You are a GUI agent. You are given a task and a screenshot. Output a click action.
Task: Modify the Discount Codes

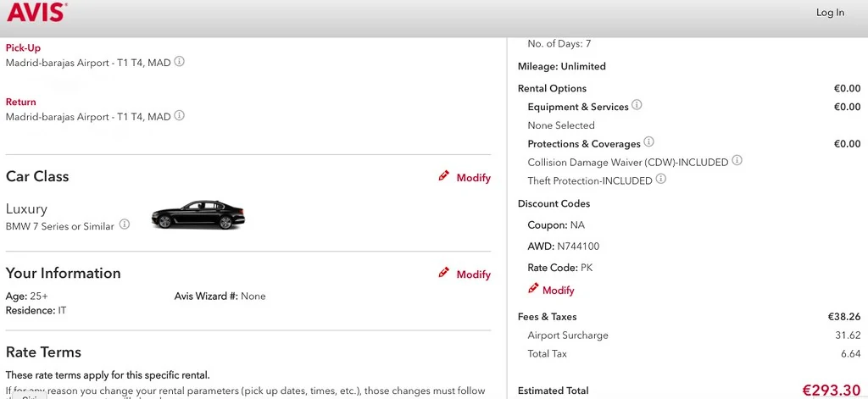point(551,290)
